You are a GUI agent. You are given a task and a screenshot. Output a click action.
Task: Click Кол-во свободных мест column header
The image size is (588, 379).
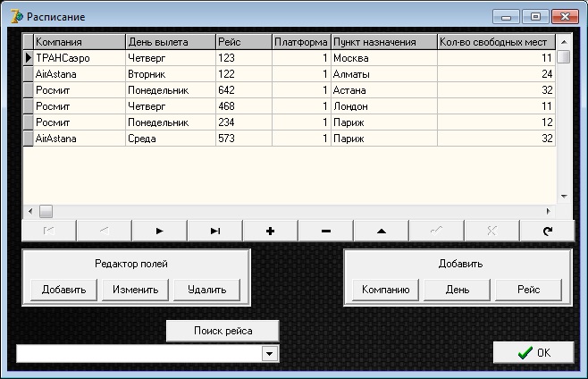point(496,42)
